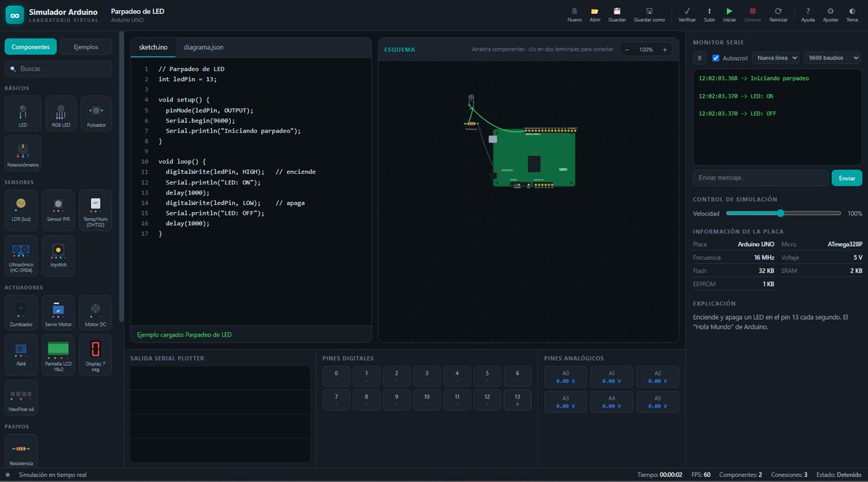The height and width of the screenshot is (482, 868).
Task: Start the simulation with Iniciar
Action: pyautogui.click(x=730, y=14)
